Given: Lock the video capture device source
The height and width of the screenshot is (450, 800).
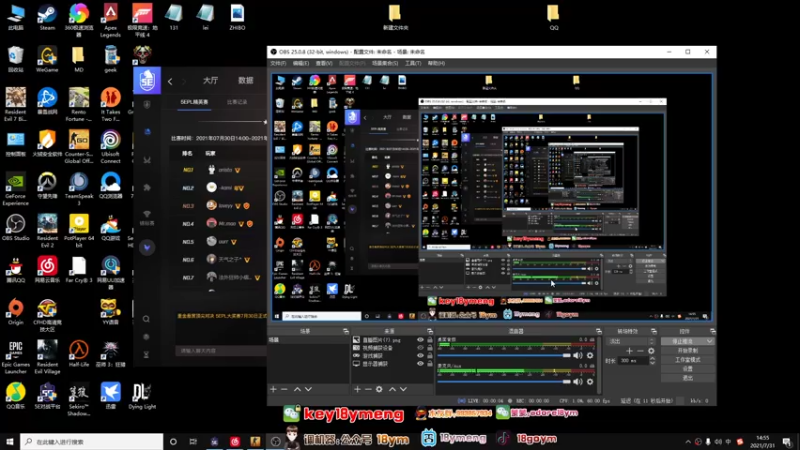Looking at the screenshot, I should [430, 348].
